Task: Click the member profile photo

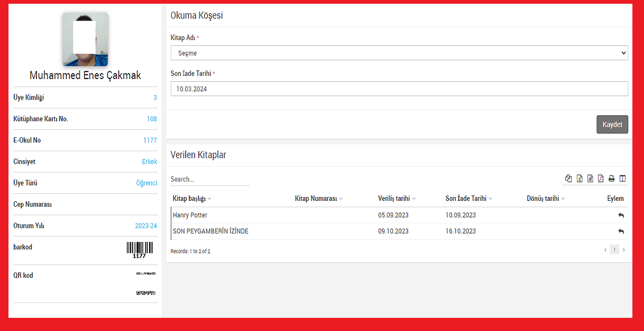Action: click(85, 40)
